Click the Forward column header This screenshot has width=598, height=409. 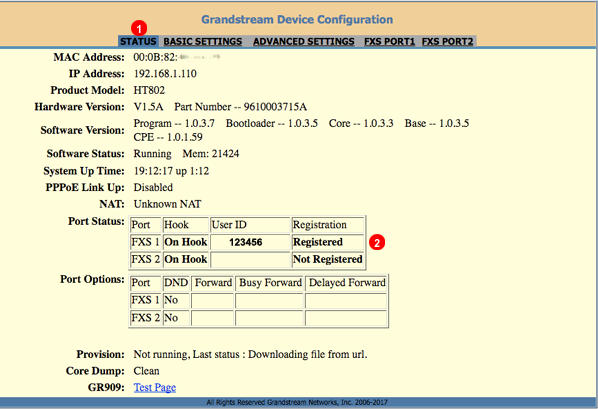point(212,283)
